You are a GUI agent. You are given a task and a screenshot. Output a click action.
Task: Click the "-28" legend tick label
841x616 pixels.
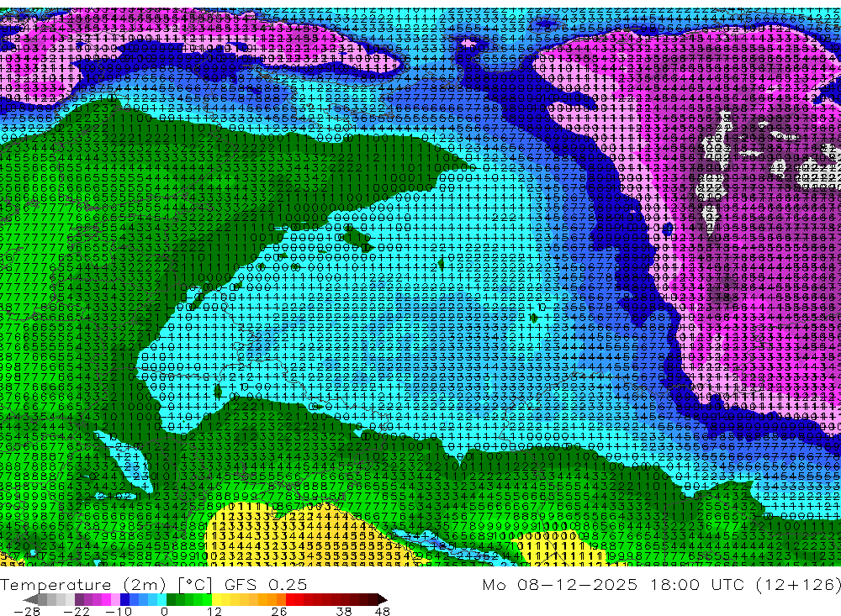[27, 612]
